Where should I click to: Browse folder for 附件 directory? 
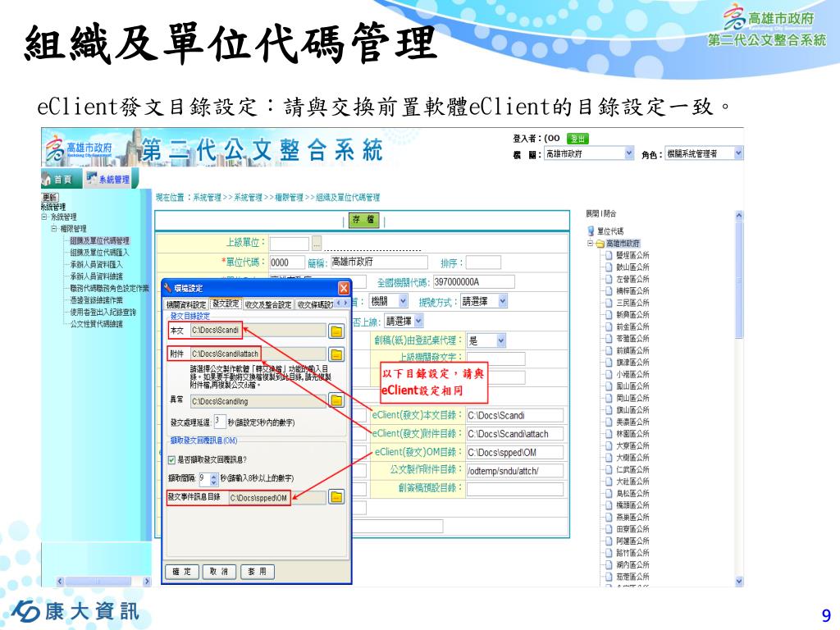(336, 354)
